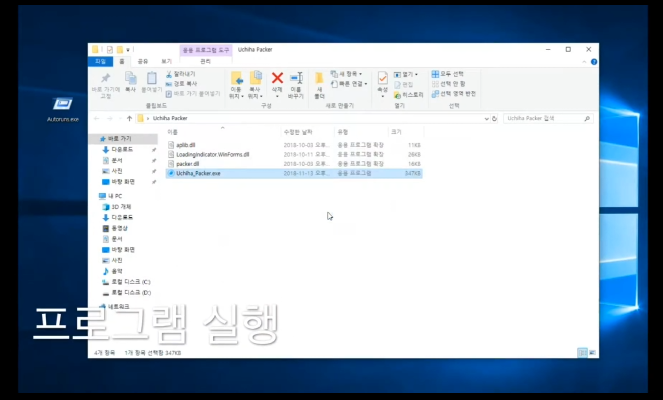Select Local Disk (C:) in navigation pane
The width and height of the screenshot is (663, 400).
(131, 282)
